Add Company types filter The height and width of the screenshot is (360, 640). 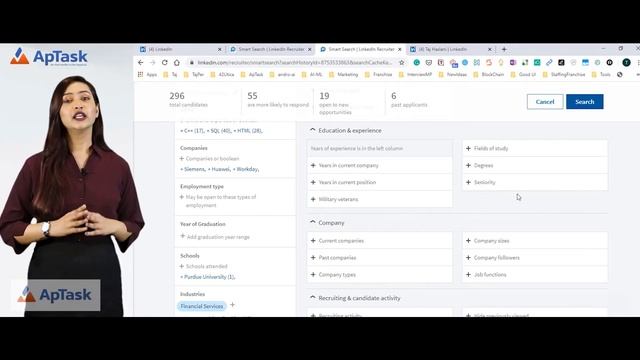pos(380,274)
